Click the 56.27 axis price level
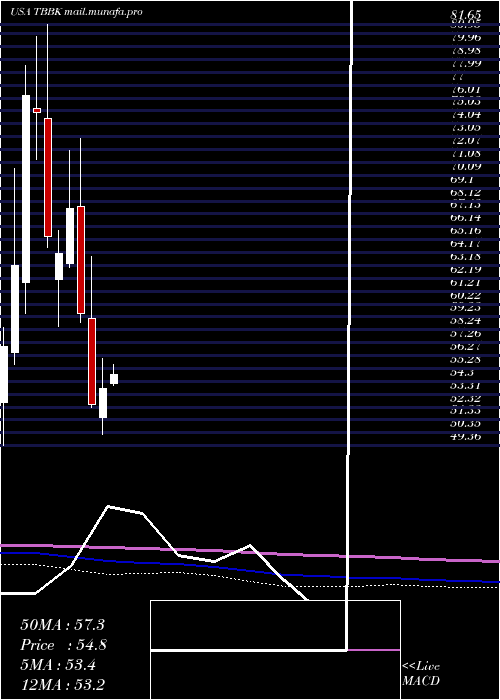The image size is (500, 700). [x=466, y=347]
